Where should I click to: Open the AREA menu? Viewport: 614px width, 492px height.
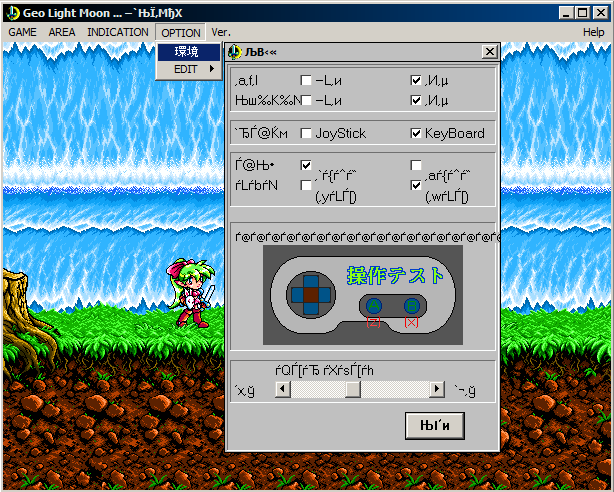(x=61, y=32)
